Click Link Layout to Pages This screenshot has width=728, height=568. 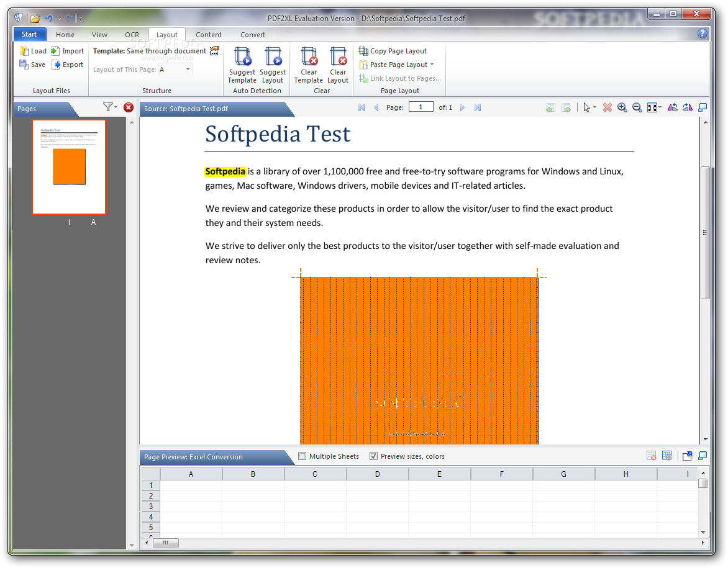(400, 78)
